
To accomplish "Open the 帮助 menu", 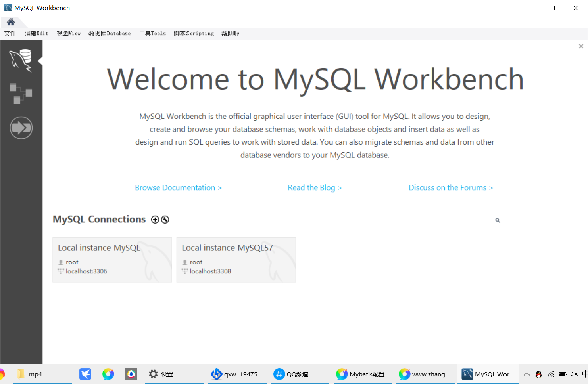I will [230, 34].
